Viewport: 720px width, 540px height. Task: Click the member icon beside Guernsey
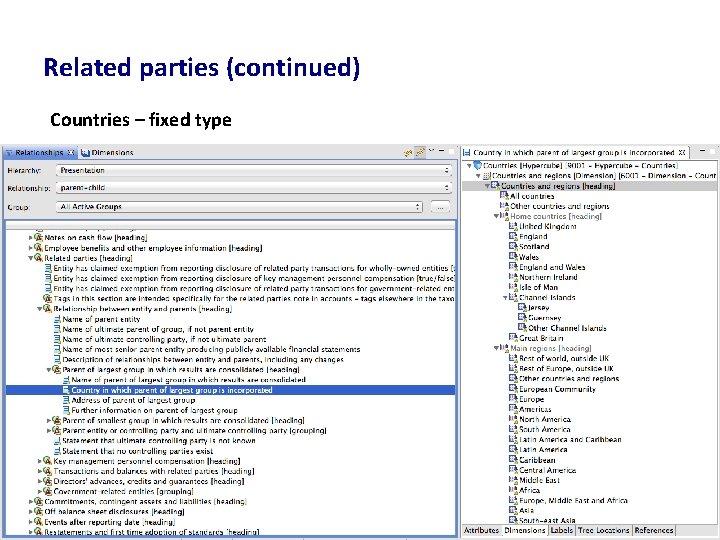point(522,317)
